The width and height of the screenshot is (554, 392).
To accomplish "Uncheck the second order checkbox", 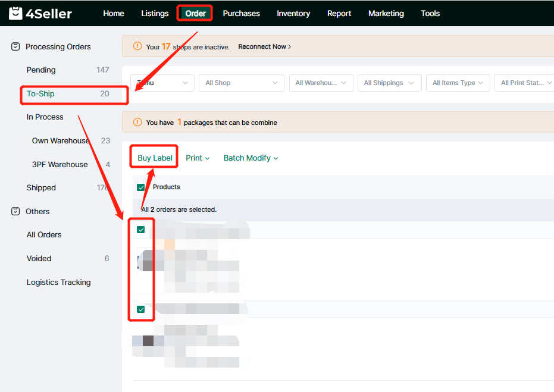I will coord(141,309).
